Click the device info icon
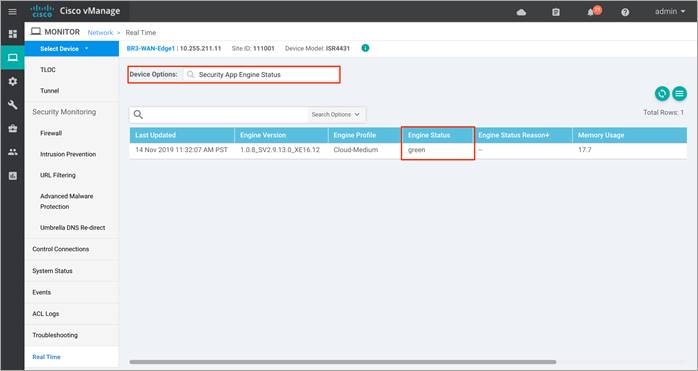 click(365, 48)
